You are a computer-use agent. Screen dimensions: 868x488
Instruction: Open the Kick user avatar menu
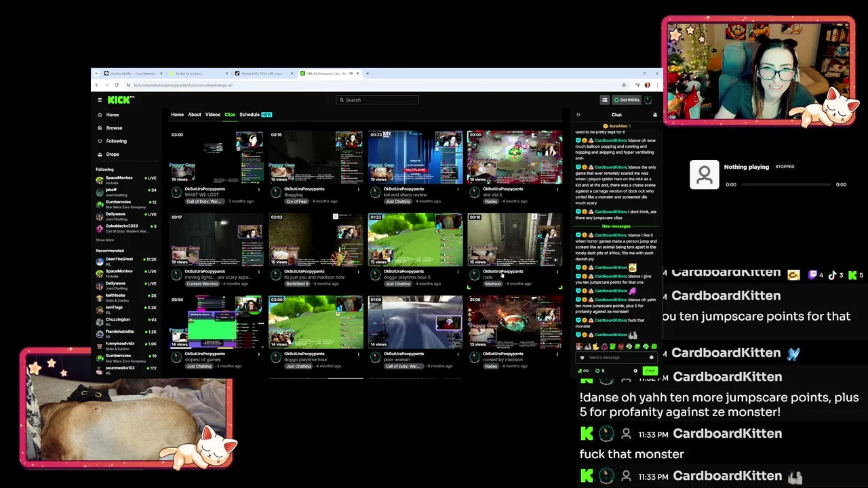tap(648, 100)
